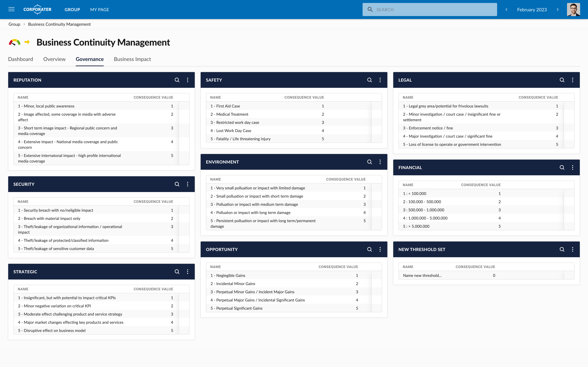Advance to next month with the right arrow

[x=558, y=10]
